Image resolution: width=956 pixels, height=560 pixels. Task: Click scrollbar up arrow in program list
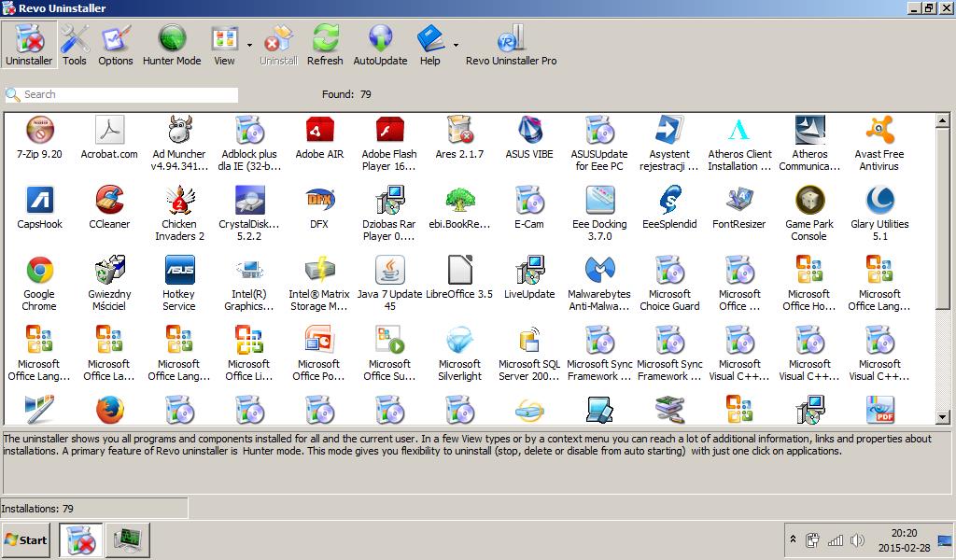tap(943, 120)
